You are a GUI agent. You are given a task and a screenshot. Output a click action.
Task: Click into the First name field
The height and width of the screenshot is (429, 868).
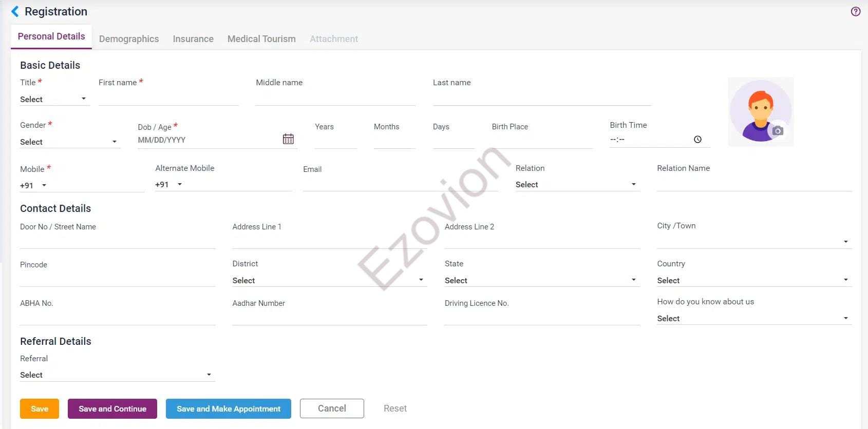(x=168, y=98)
